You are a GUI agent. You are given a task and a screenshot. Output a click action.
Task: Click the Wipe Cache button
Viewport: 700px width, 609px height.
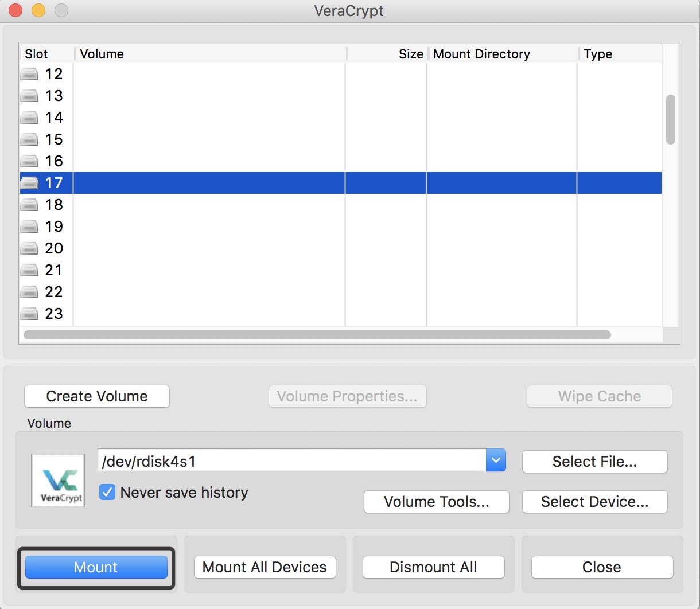600,396
